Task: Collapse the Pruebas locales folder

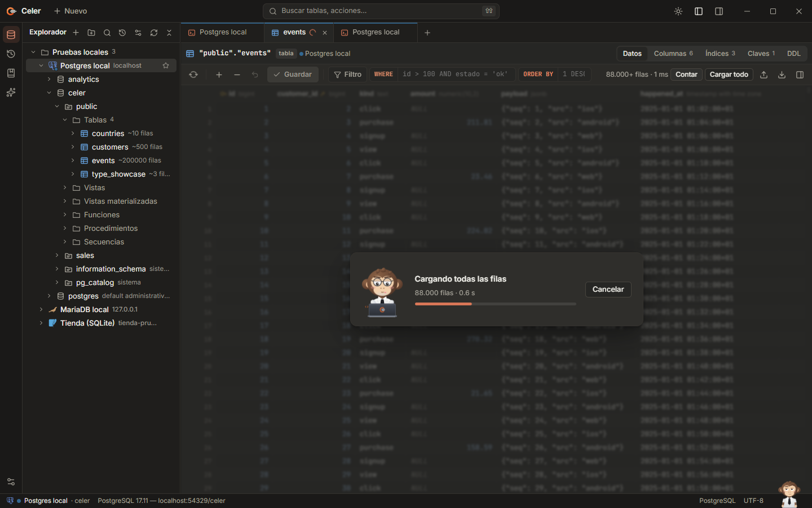Action: pos(33,52)
